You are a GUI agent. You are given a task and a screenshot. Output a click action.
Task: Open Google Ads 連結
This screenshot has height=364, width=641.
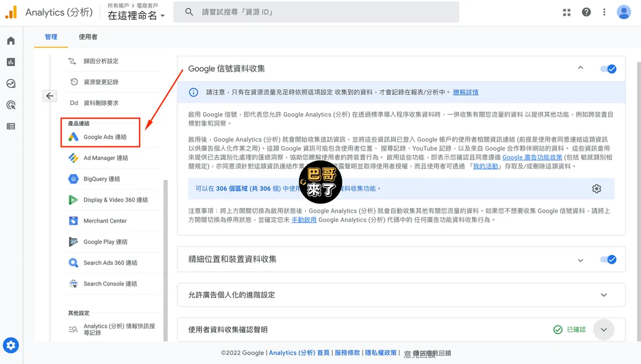point(105,137)
